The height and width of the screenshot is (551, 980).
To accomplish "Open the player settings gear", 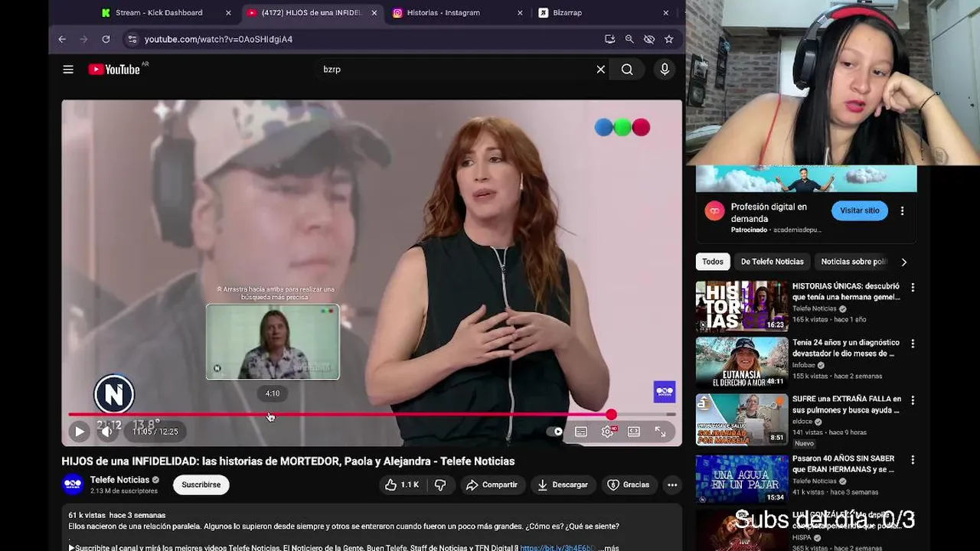I will [x=608, y=432].
